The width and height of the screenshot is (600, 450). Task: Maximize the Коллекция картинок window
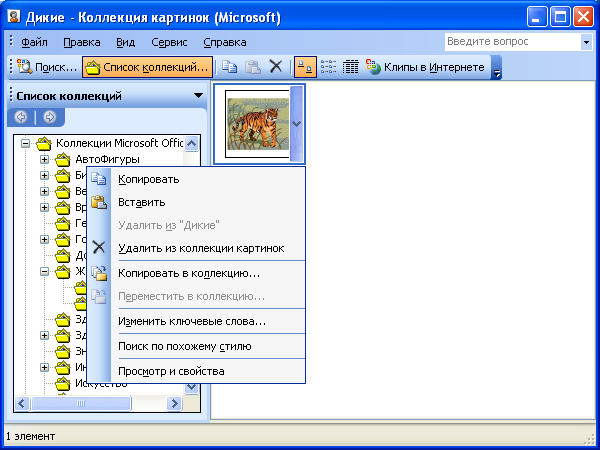pyautogui.click(x=560, y=17)
